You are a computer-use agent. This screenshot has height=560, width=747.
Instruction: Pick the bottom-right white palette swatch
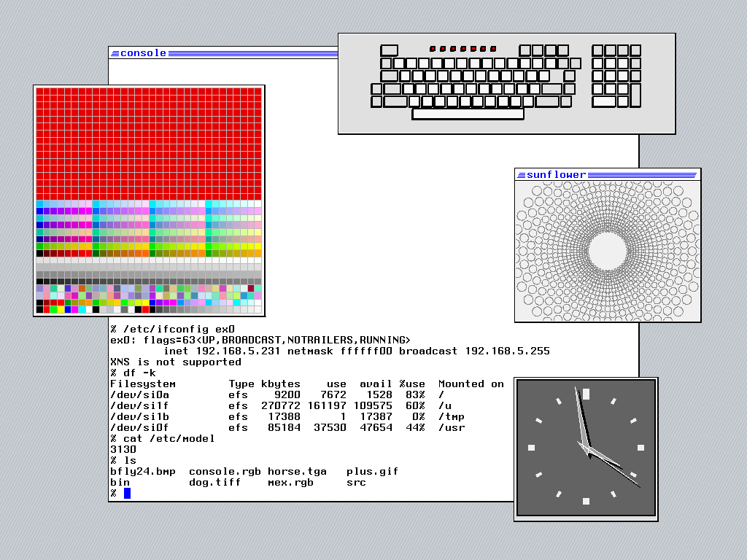257,310
